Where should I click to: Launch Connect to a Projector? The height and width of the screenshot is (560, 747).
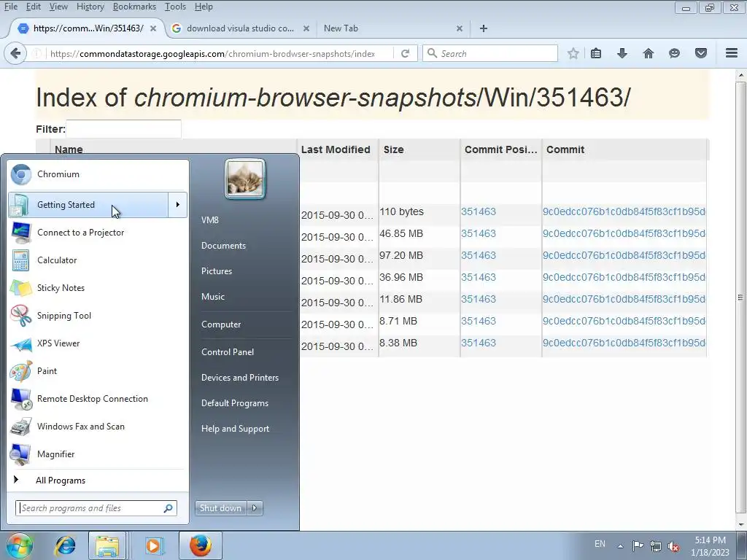click(98, 233)
